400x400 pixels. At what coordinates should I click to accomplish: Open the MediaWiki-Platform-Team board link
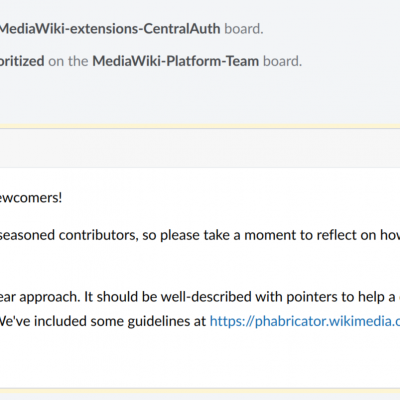point(176,61)
